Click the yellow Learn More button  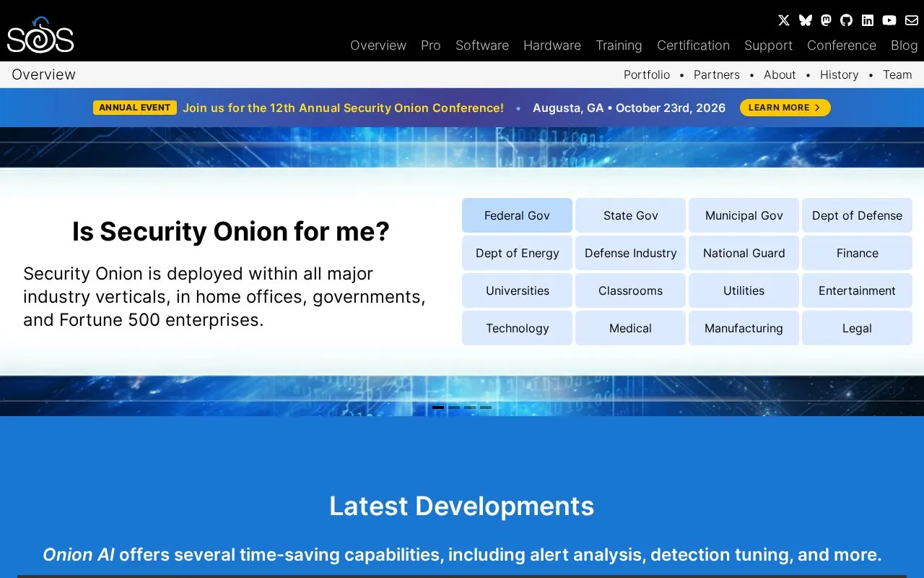pos(785,108)
